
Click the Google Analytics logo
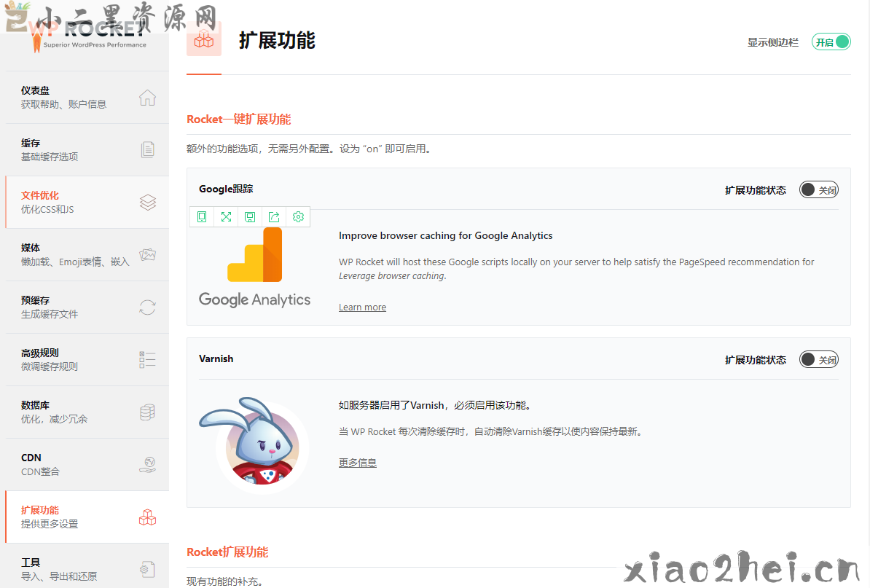255,267
